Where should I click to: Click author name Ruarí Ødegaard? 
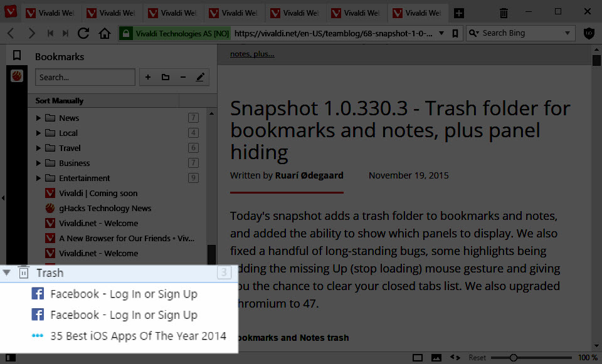point(309,175)
